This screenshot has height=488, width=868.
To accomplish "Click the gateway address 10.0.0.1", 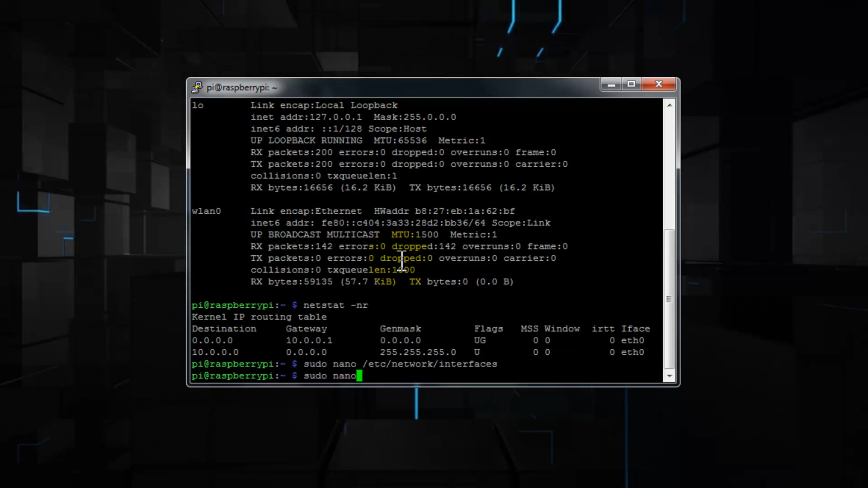I will (x=309, y=340).
